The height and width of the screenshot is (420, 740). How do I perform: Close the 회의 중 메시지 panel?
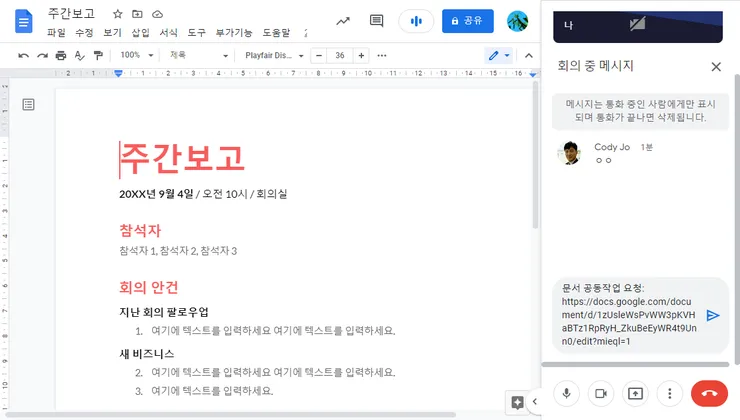pyautogui.click(x=716, y=67)
